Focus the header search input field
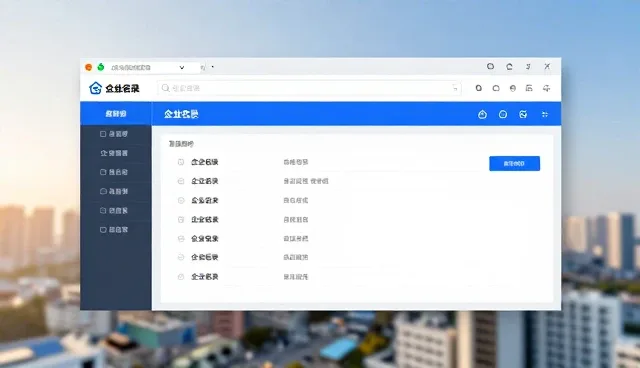This screenshot has height=368, width=640. click(x=309, y=88)
